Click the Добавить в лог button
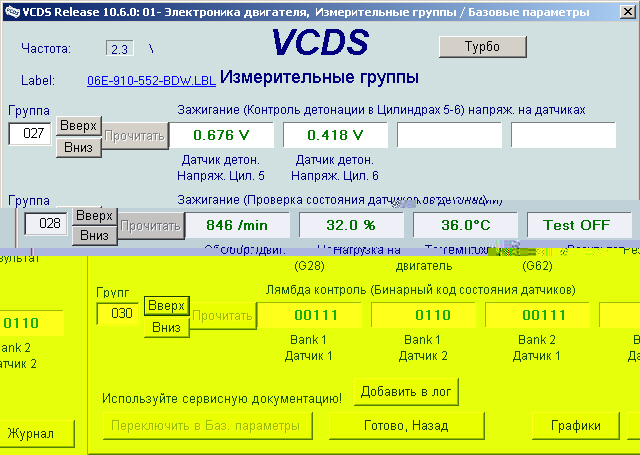640x455 pixels. click(406, 392)
